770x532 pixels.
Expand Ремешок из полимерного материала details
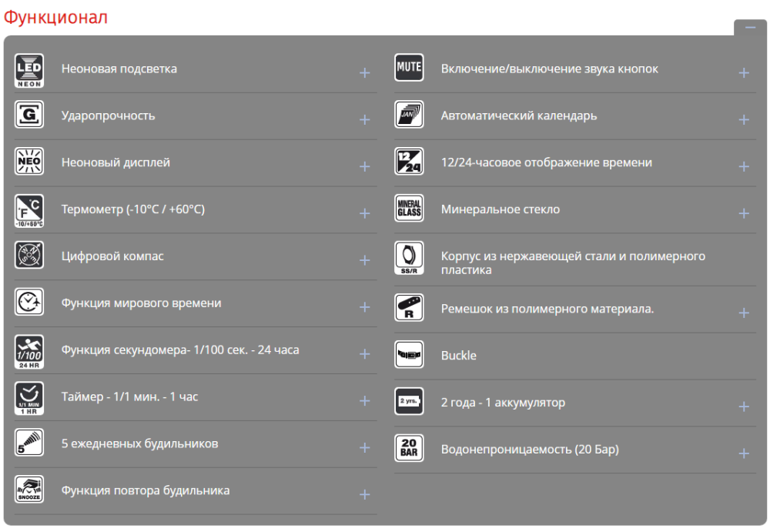744,313
